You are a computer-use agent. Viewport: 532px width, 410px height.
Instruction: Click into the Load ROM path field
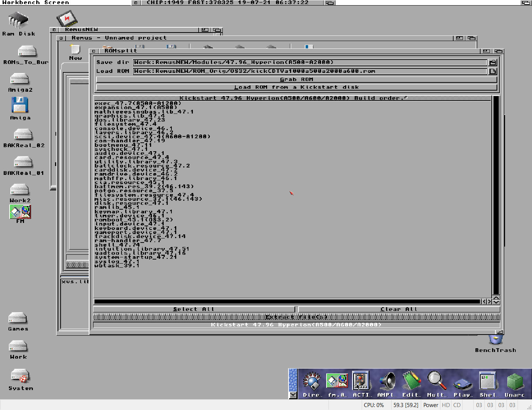click(x=310, y=71)
